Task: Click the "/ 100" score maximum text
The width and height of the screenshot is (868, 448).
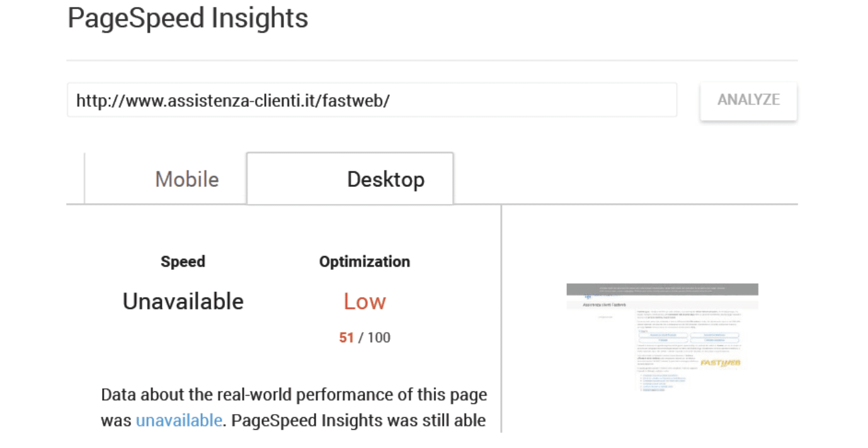Action: (x=375, y=338)
